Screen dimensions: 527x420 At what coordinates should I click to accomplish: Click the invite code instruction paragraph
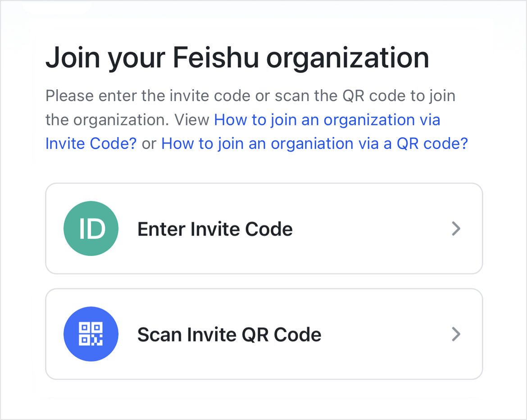(x=250, y=96)
